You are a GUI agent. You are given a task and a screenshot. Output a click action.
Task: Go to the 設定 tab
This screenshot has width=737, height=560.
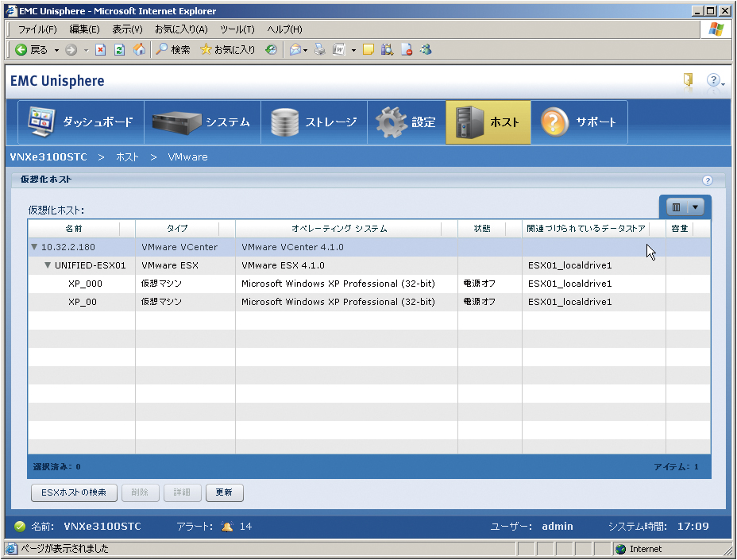[x=407, y=122]
